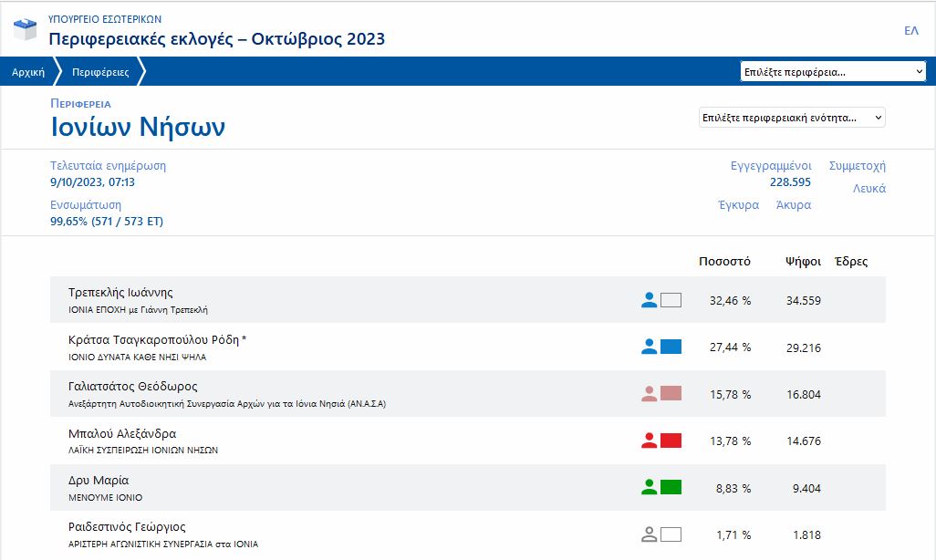Switch language using the ΕΛ link

tap(910, 31)
